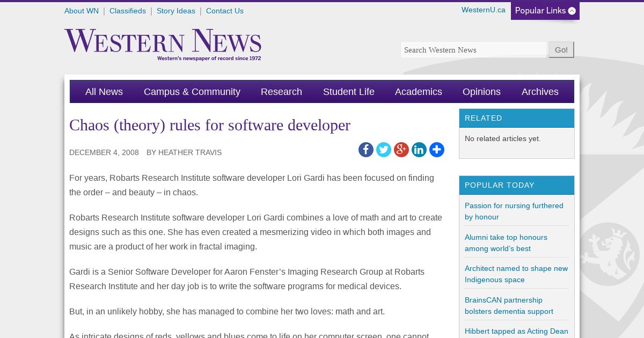Viewport: 644px width, 338px height.
Task: Open Architect named to shape Indigenous space
Action: [516, 274]
